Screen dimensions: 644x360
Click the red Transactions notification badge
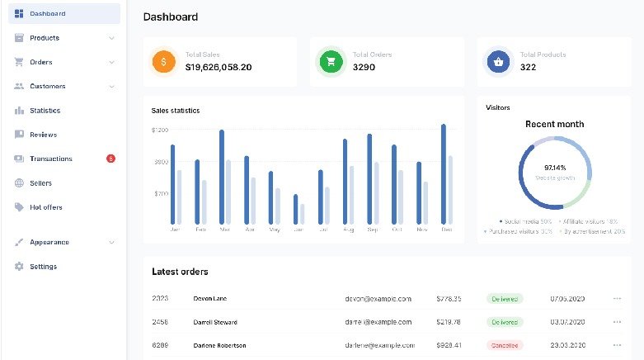point(110,159)
